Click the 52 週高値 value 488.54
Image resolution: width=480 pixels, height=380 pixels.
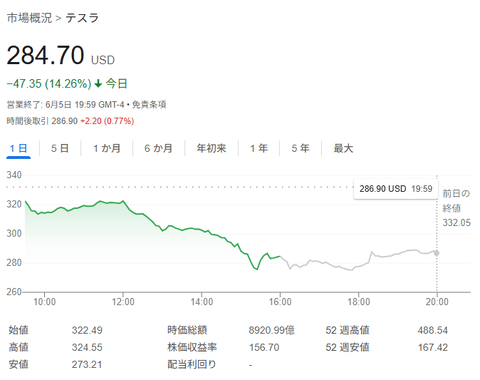click(433, 330)
